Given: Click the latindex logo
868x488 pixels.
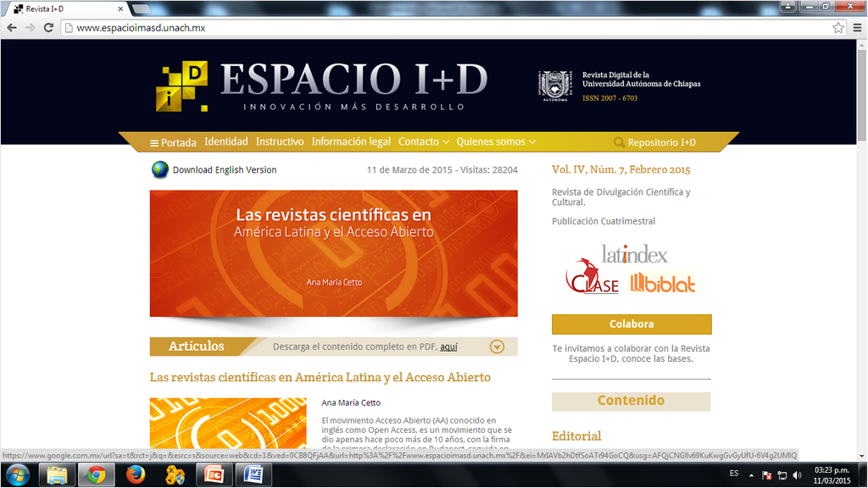Looking at the screenshot, I should tap(634, 254).
